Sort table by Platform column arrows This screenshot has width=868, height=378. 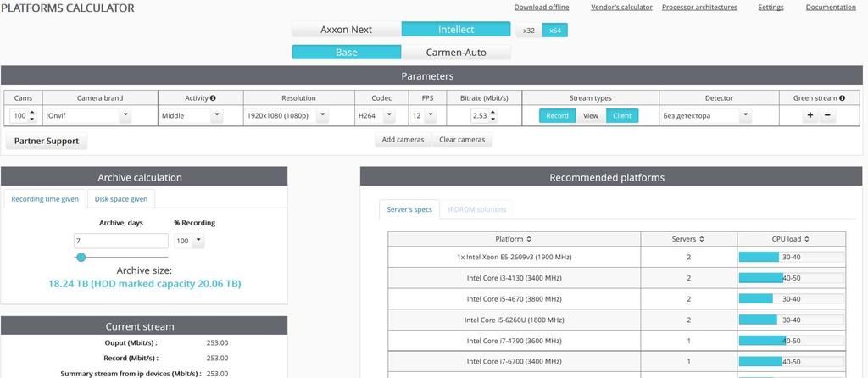coord(529,239)
